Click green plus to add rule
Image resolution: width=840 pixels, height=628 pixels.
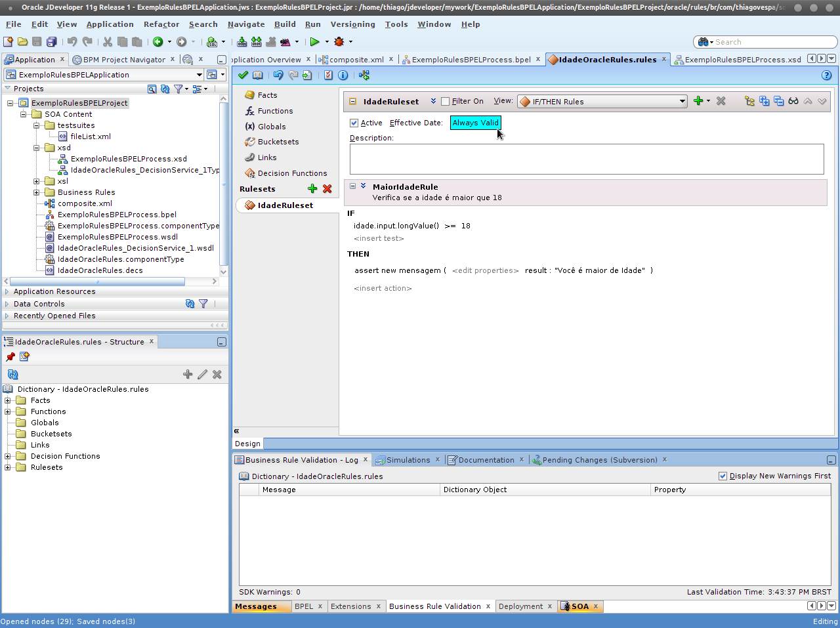698,100
